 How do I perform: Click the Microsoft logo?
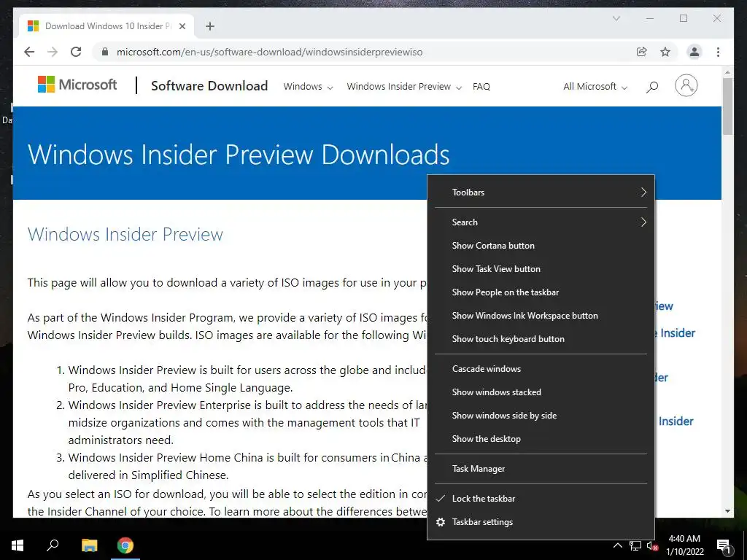[x=77, y=85]
